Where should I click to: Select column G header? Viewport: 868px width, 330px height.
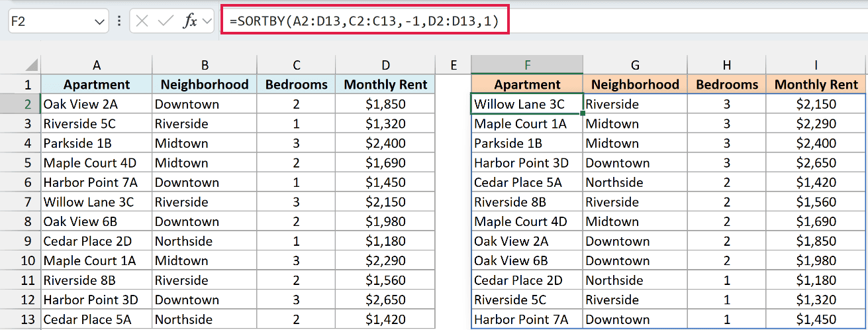[x=635, y=65]
